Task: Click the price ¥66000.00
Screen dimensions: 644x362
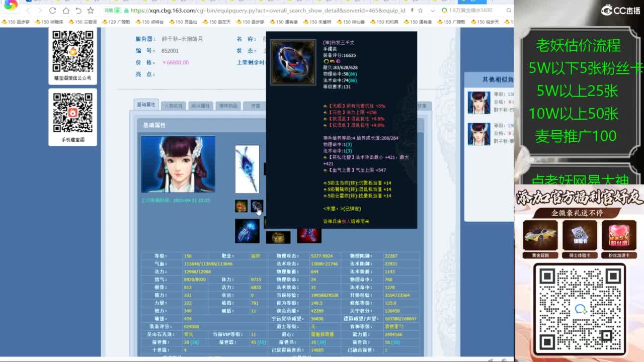Action: point(176,62)
